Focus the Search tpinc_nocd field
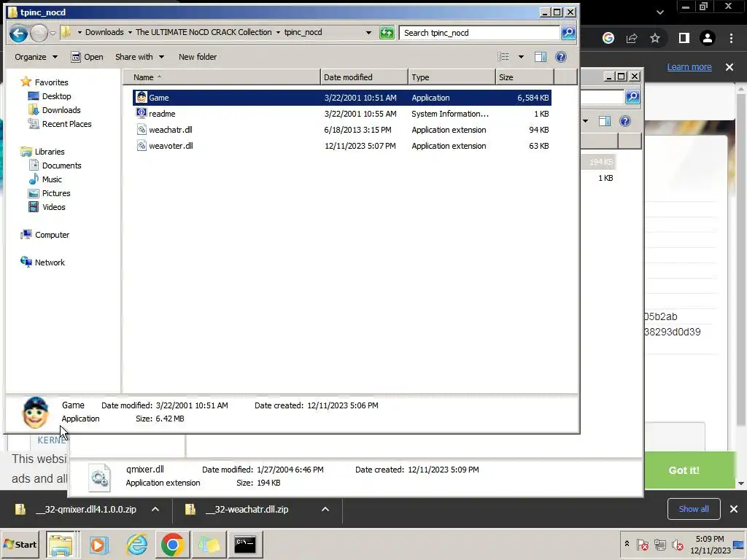This screenshot has width=747, height=560. (x=479, y=32)
